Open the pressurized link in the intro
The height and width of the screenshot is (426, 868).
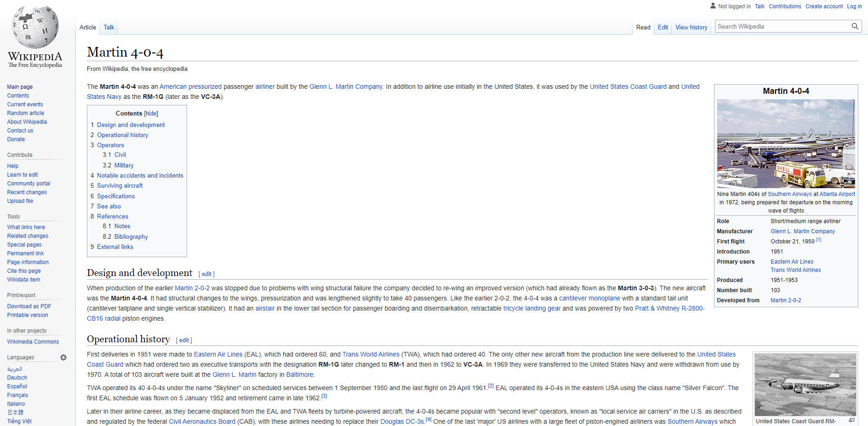click(205, 86)
